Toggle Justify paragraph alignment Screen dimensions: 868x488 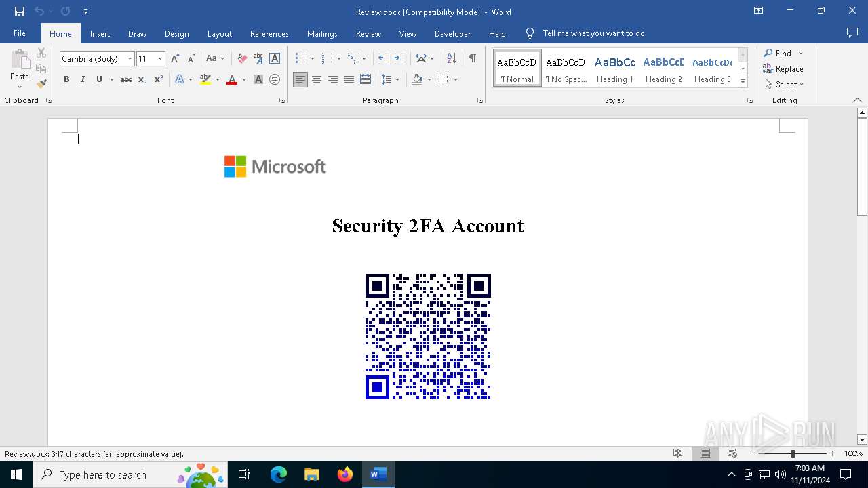[x=349, y=79]
